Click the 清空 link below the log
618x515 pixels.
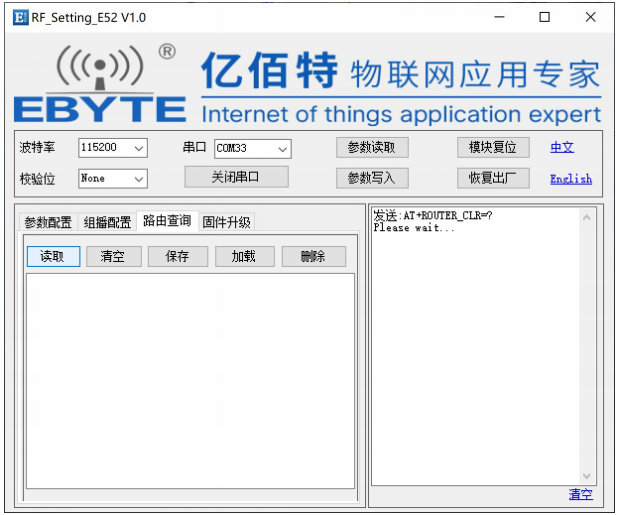(580, 495)
